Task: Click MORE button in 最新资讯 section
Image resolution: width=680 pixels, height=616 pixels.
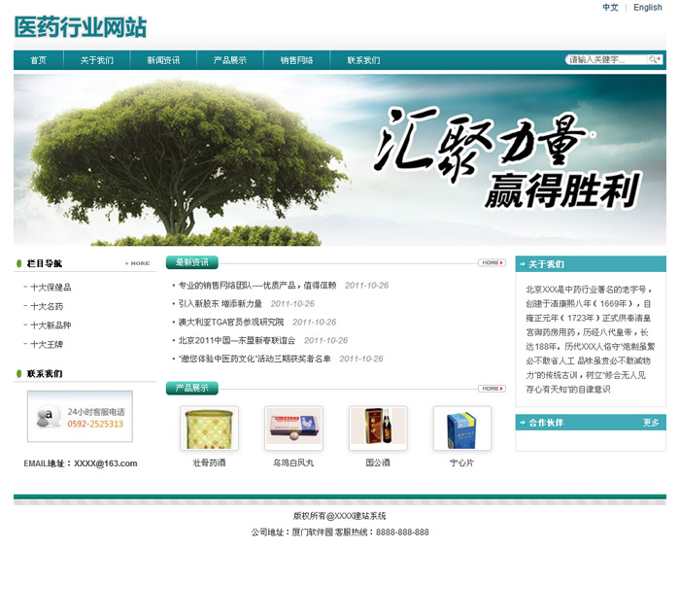Action: (492, 262)
